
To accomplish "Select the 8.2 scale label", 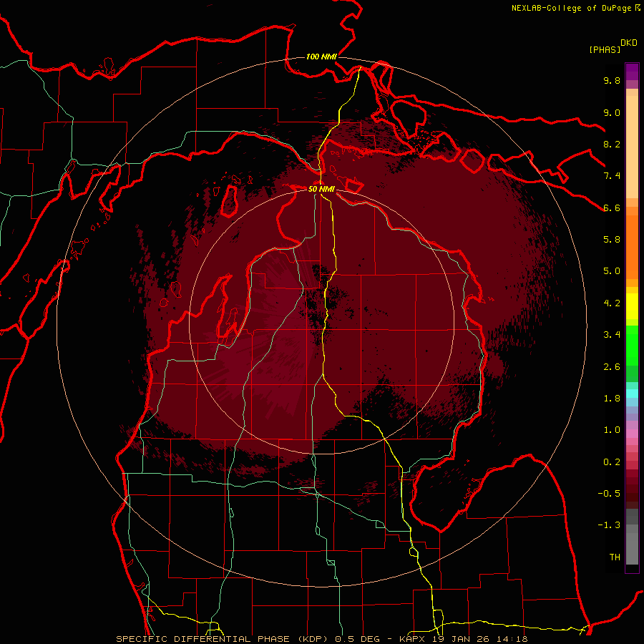I will [x=612, y=144].
